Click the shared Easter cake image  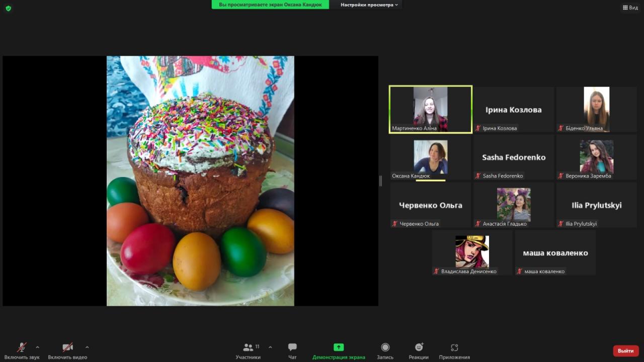[x=200, y=181]
